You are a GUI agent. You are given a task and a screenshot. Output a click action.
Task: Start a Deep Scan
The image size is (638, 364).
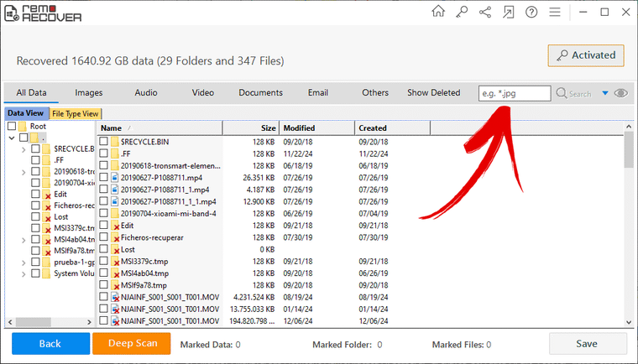[131, 343]
